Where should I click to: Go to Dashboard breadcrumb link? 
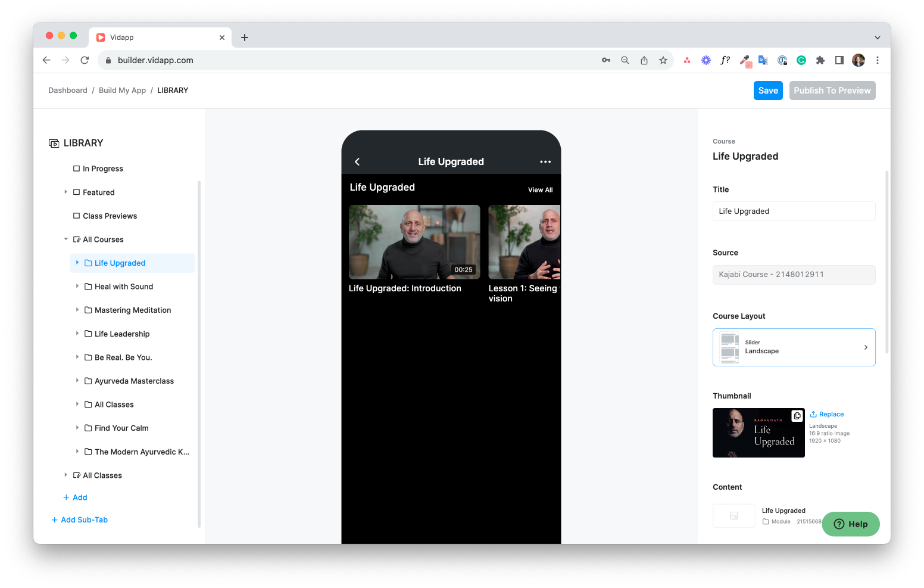click(x=67, y=91)
